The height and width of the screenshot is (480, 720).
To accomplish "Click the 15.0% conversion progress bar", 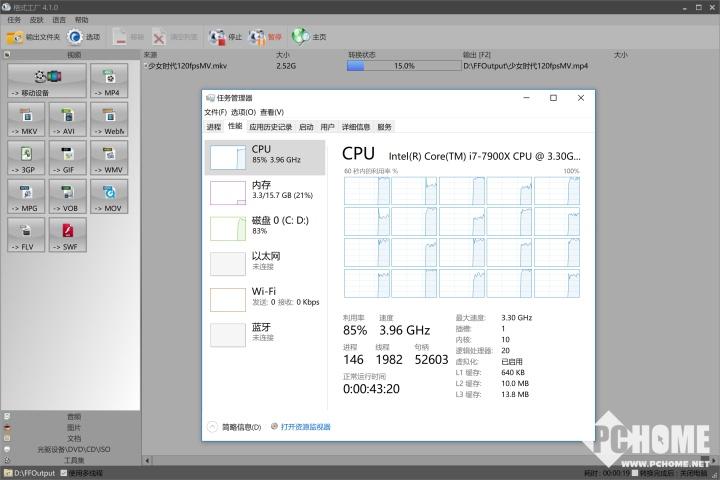I will [404, 66].
